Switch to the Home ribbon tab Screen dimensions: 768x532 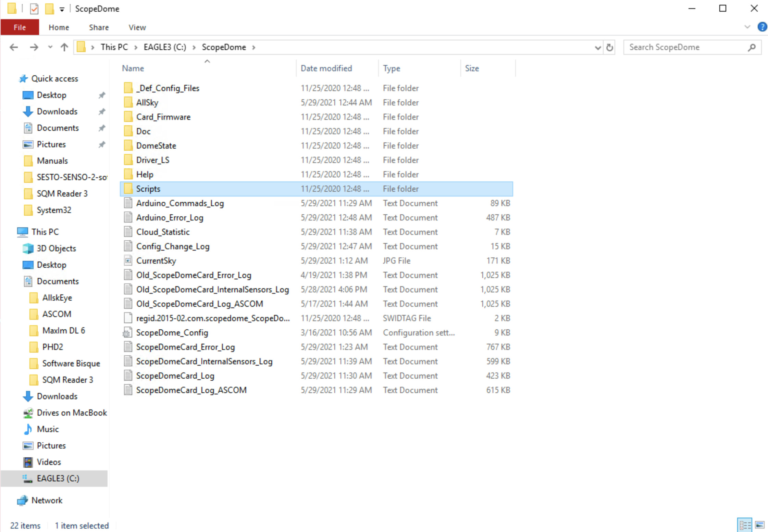[59, 27]
